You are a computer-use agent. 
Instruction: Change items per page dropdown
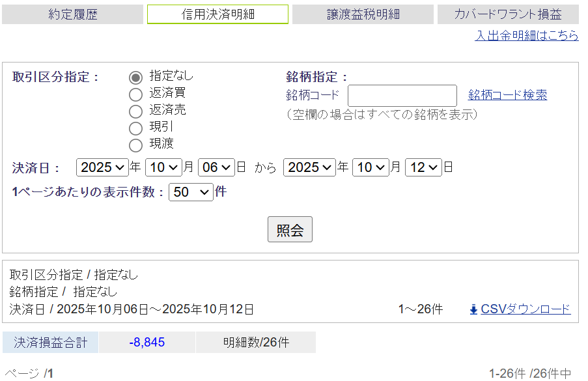191,192
